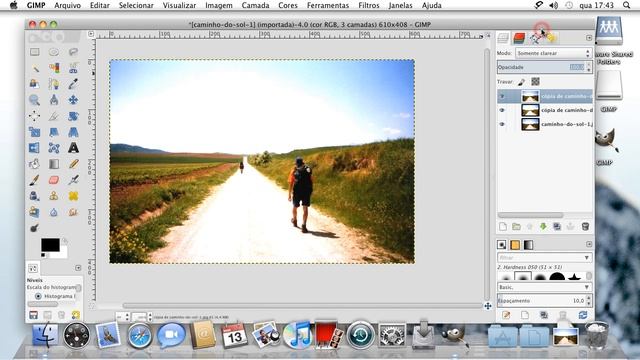Click the Opacidade slider

coord(542,67)
